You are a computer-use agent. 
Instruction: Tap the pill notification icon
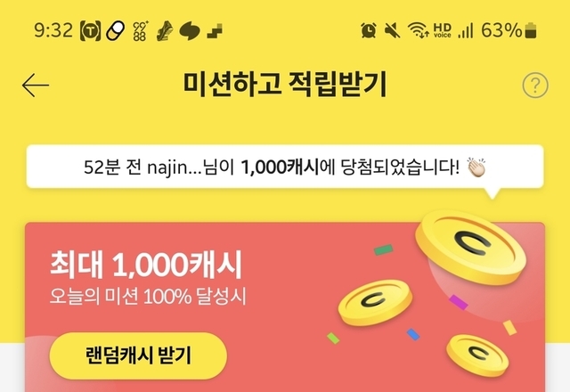115,30
